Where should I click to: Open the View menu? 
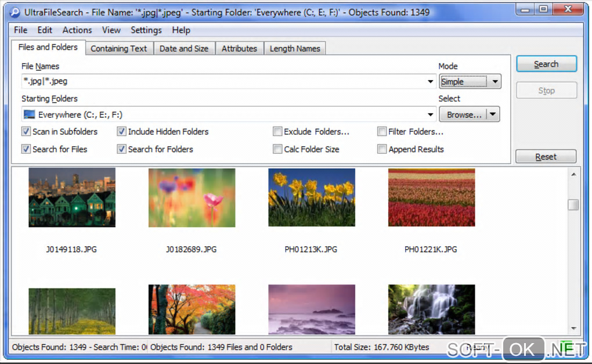click(111, 30)
